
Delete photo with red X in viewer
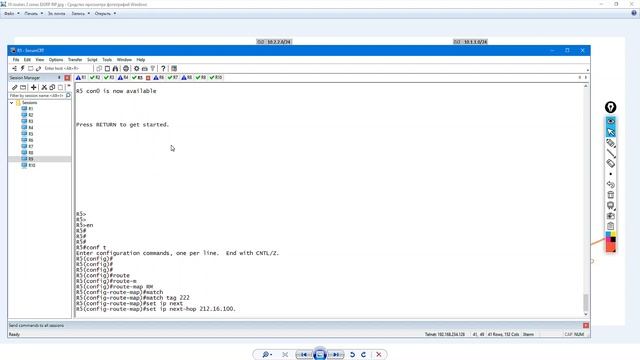coord(379,355)
